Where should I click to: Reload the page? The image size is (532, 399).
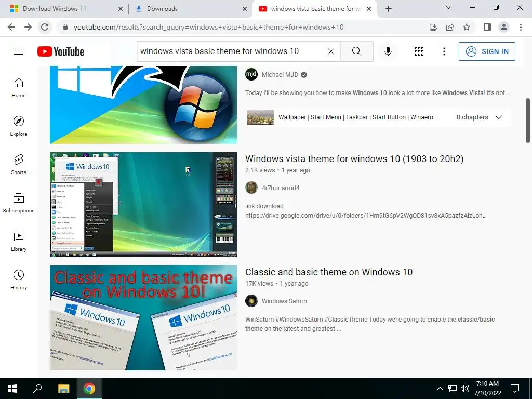click(x=45, y=27)
